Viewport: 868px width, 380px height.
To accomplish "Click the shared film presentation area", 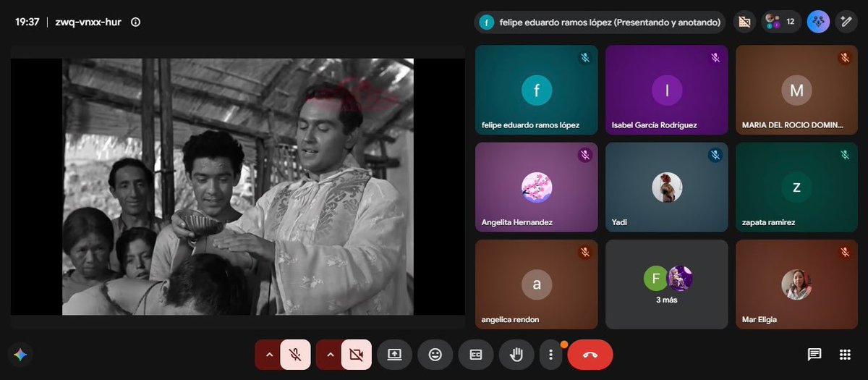I will (x=238, y=187).
